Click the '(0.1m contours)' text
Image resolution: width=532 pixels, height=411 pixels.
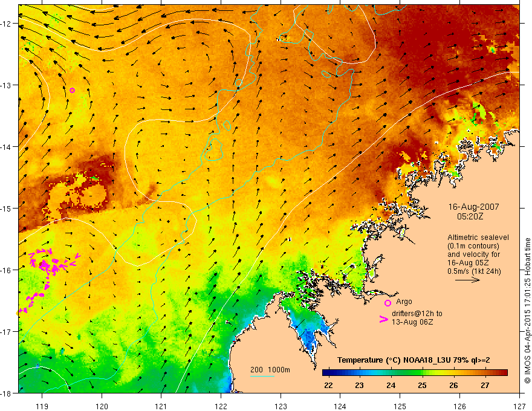(x=473, y=246)
